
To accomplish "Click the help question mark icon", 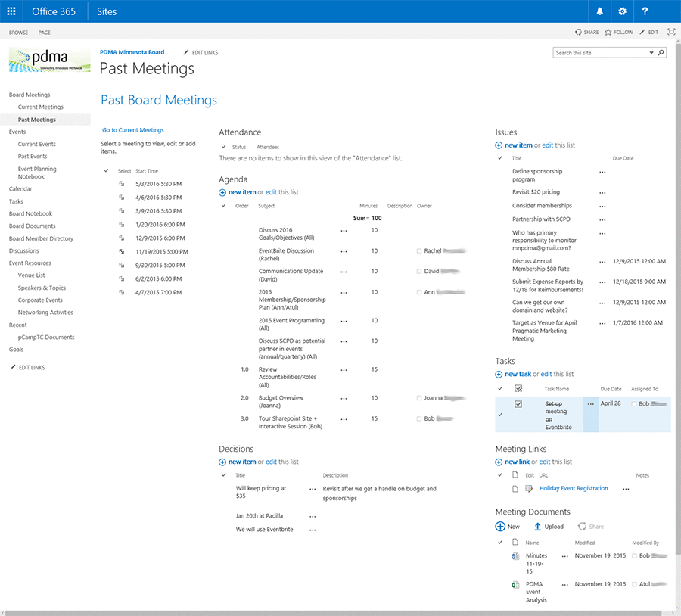I will 645,11.
